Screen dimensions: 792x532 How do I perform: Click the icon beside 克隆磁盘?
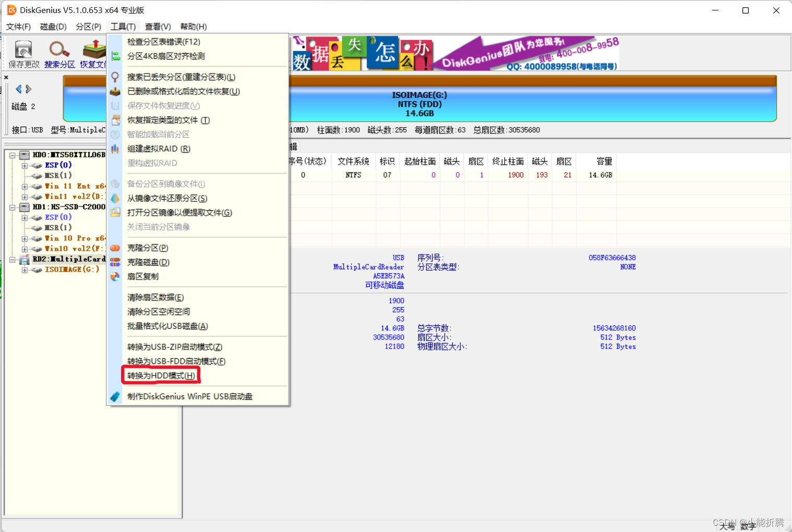click(115, 262)
